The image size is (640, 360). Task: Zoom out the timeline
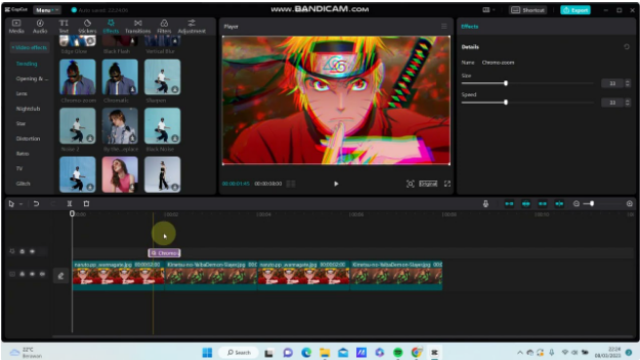[576, 204]
